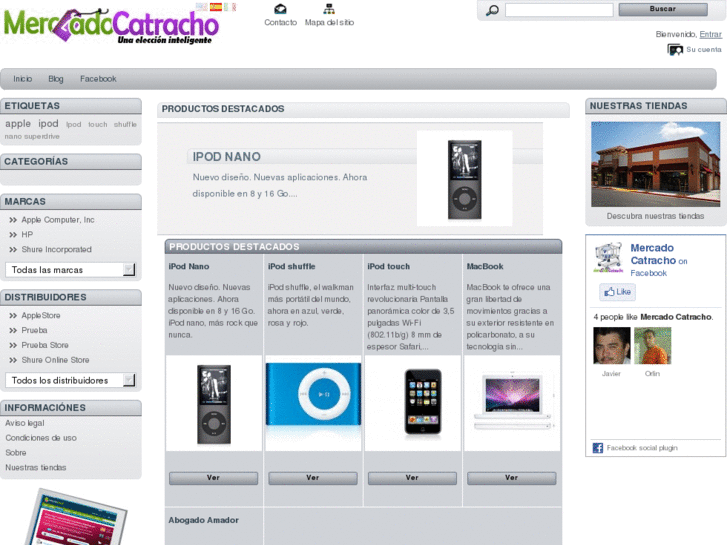This screenshot has width=727, height=545.
Task: Click the arrow bullet beside Shure Incorporated
Action: coord(13,250)
